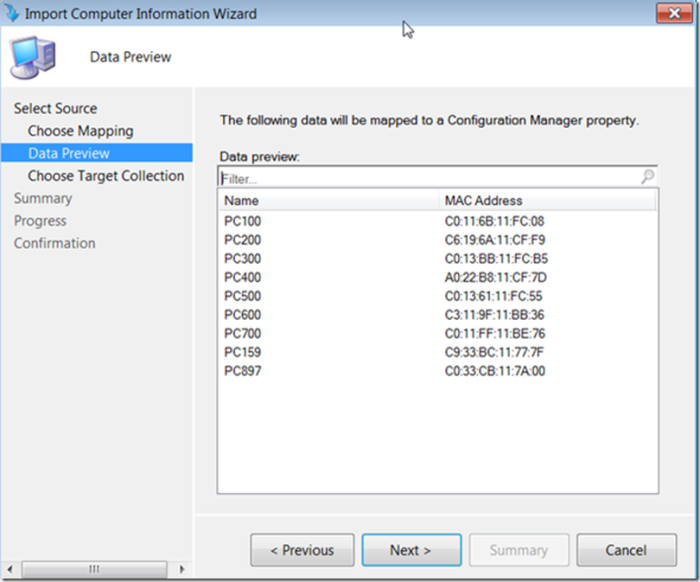The height and width of the screenshot is (582, 700).
Task: Select the PC700 row
Action: [x=438, y=334]
